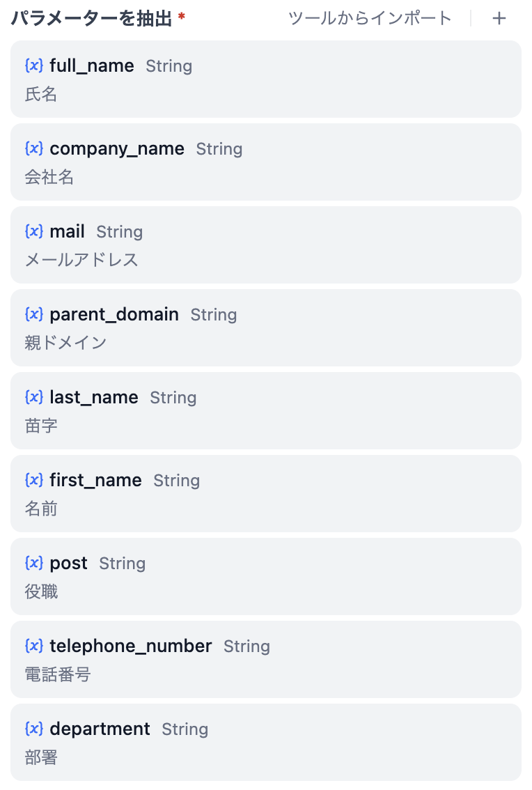532x790 pixels.
Task: Click variable icon beside company_name
Action: click(34, 148)
